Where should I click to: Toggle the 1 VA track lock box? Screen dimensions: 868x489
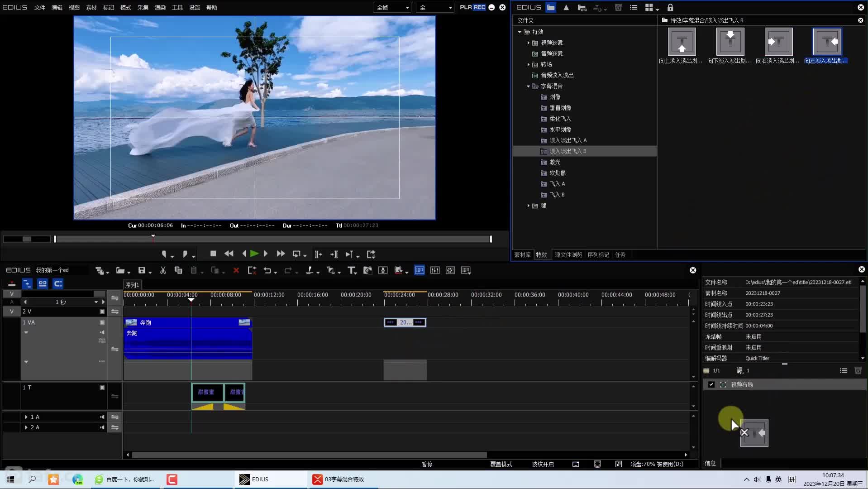102,322
